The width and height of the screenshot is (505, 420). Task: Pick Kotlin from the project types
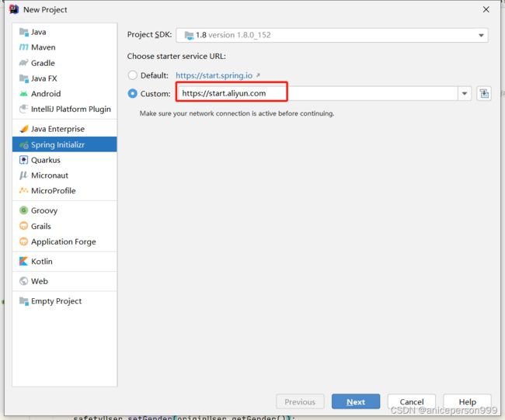tap(64, 262)
